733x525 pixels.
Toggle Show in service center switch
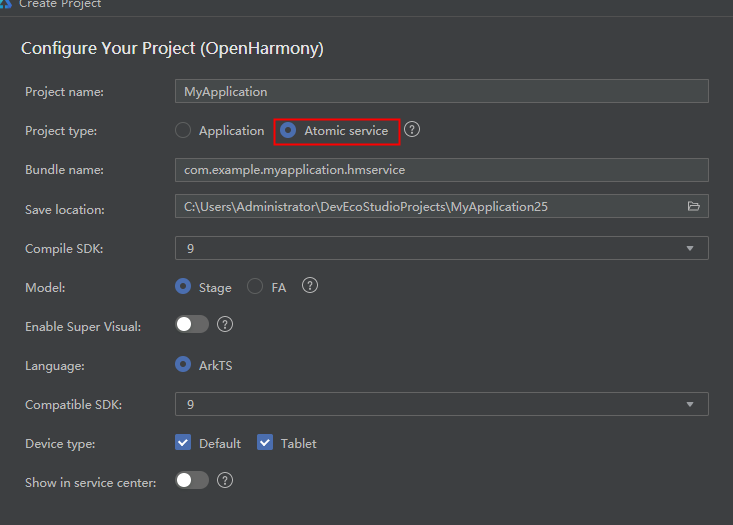click(192, 480)
